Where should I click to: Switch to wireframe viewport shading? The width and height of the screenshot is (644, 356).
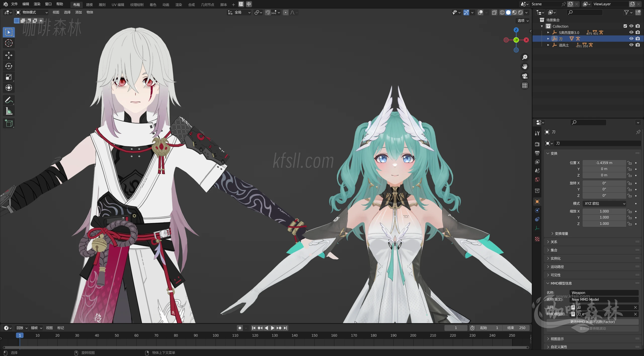(502, 12)
